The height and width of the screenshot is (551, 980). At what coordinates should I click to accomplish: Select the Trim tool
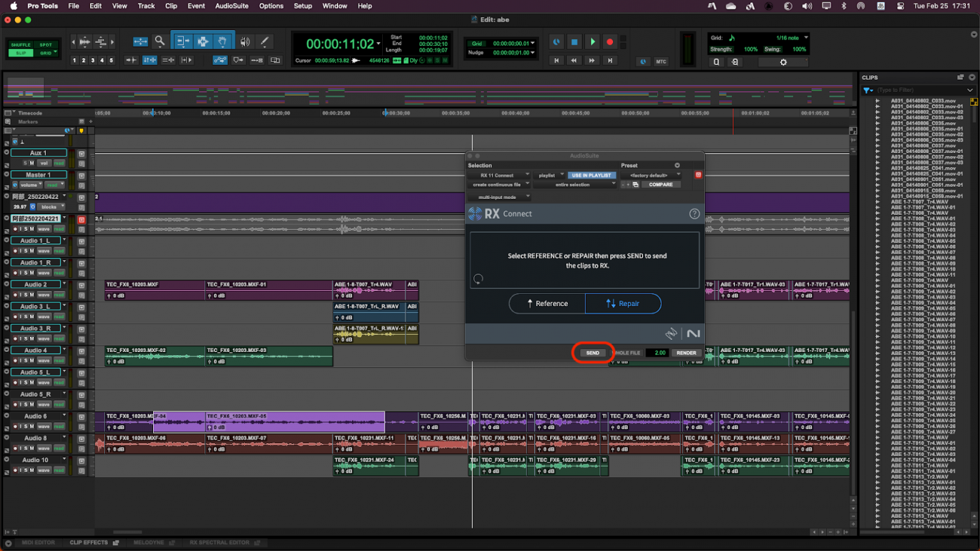pos(182,40)
